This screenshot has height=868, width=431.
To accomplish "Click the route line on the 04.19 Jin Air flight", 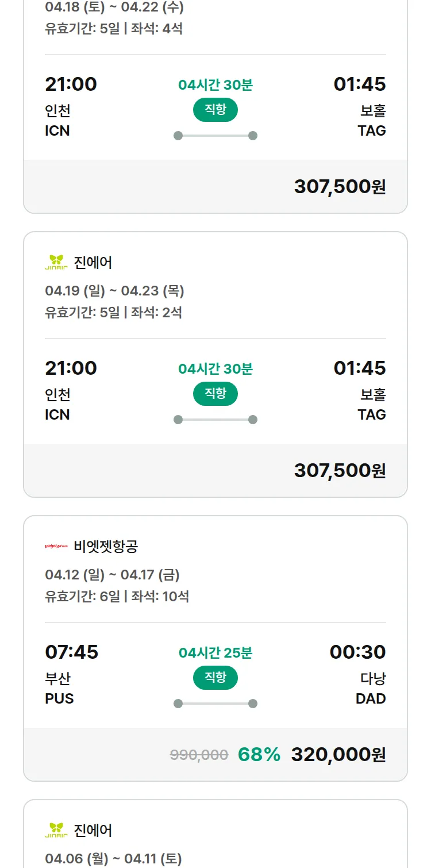I will [215, 420].
